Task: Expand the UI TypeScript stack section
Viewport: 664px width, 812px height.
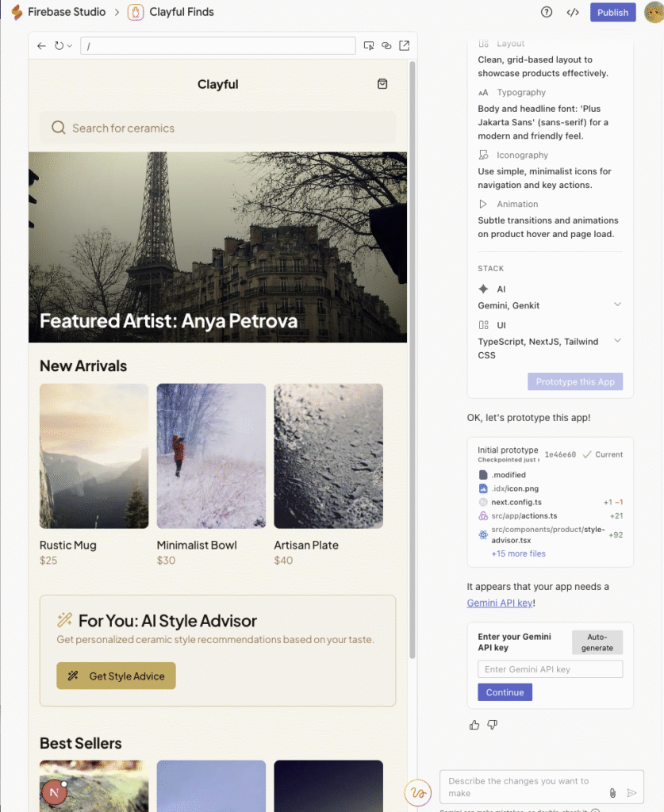Action: [617, 341]
